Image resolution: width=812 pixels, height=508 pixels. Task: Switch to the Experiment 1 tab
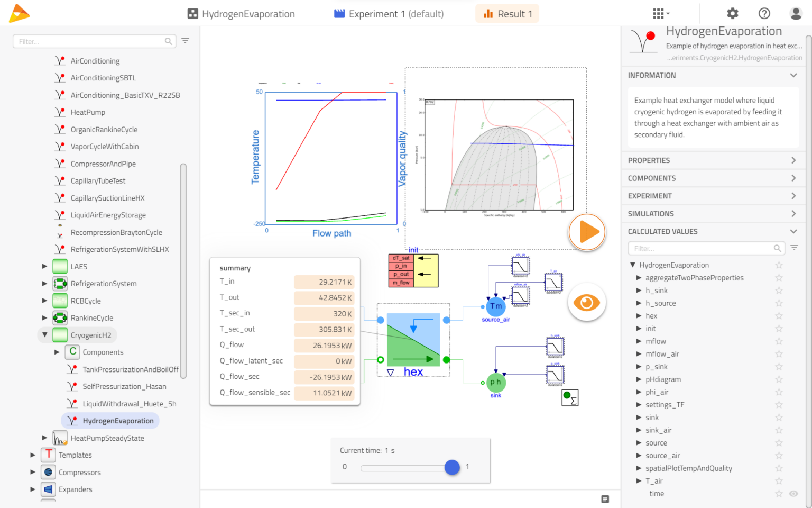pyautogui.click(x=390, y=13)
